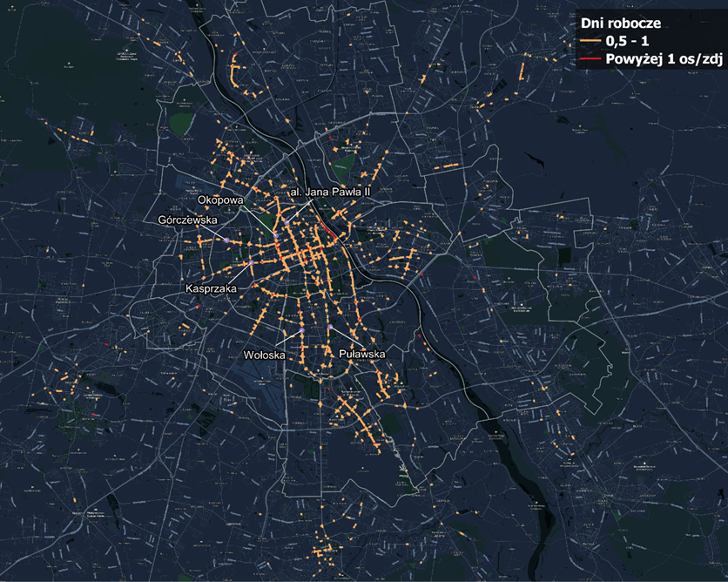Click the Okopowa street label

[x=219, y=200]
